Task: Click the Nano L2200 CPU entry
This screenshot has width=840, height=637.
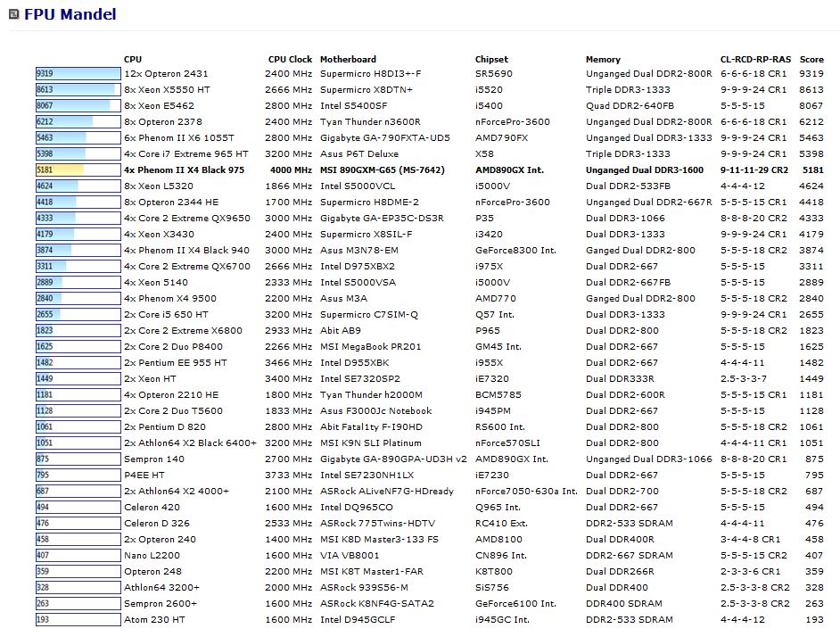Action: 152,556
